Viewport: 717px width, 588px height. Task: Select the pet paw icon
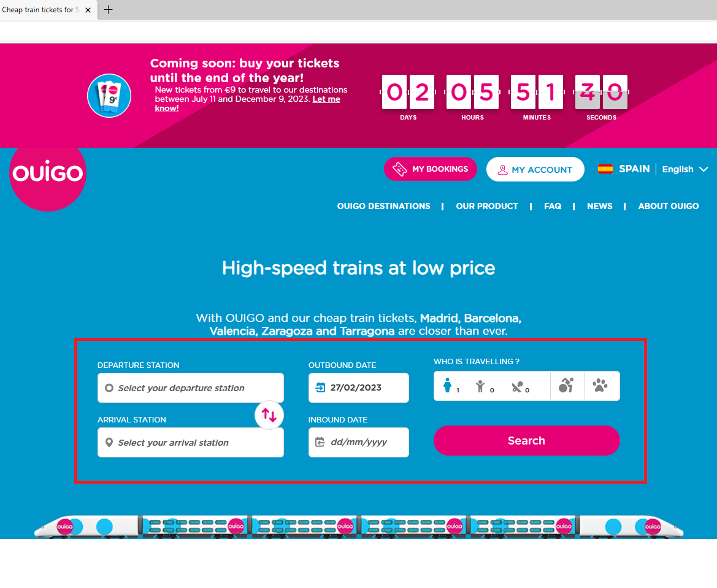600,386
